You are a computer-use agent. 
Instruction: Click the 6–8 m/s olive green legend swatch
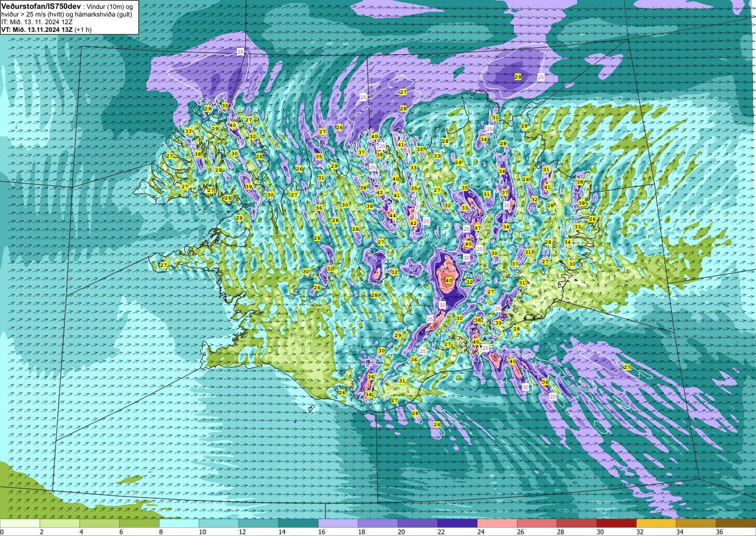pyautogui.click(x=139, y=523)
